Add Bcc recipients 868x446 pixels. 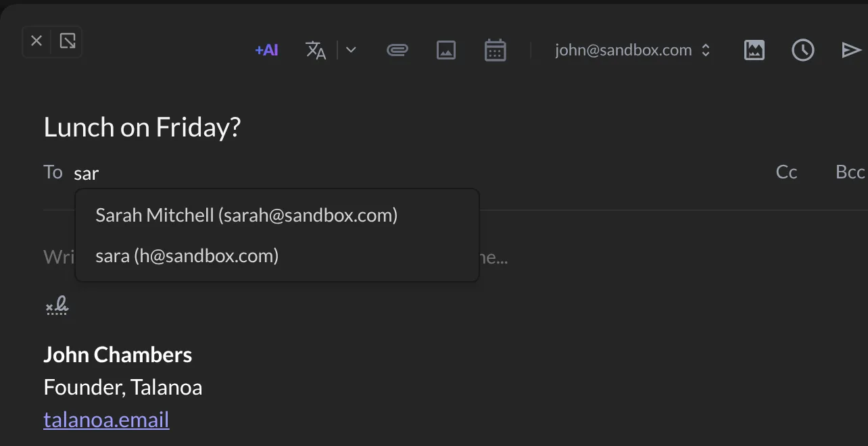850,172
